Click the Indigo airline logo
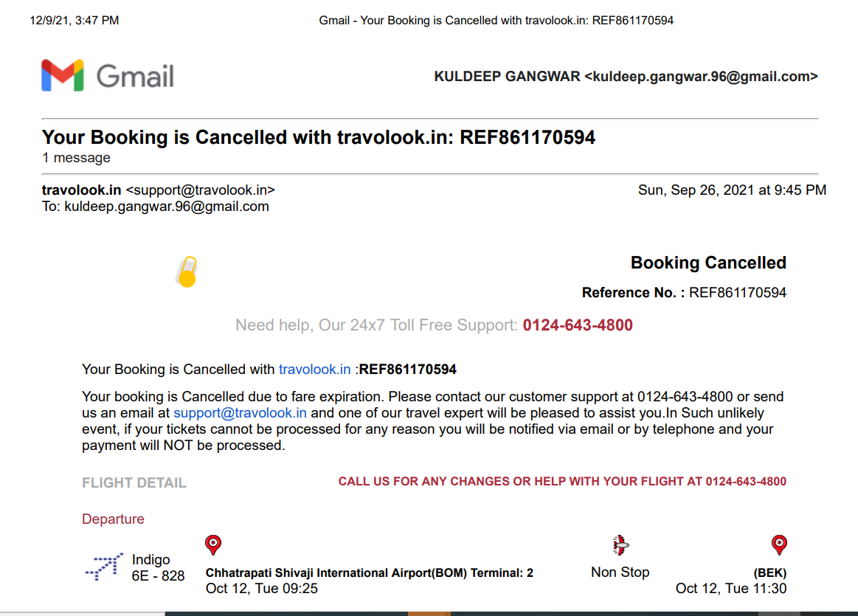 point(103,567)
